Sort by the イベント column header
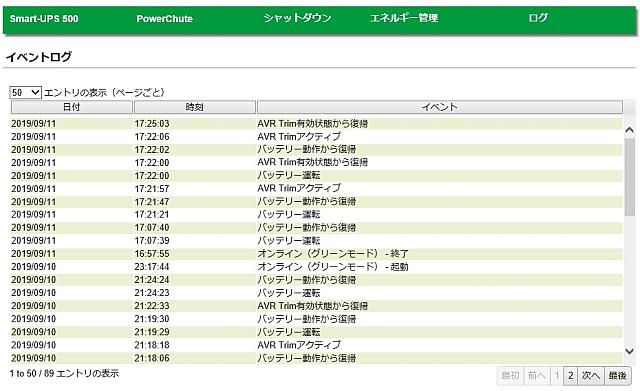 tap(440, 107)
